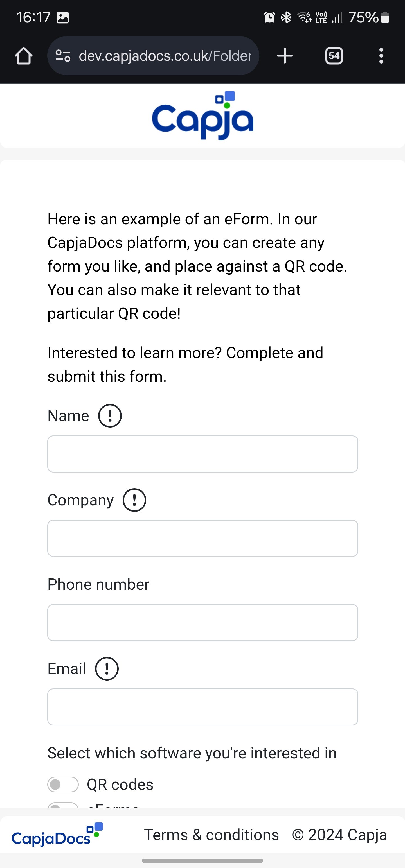The image size is (405, 868).
Task: Open a new tab with plus icon
Action: pos(285,56)
